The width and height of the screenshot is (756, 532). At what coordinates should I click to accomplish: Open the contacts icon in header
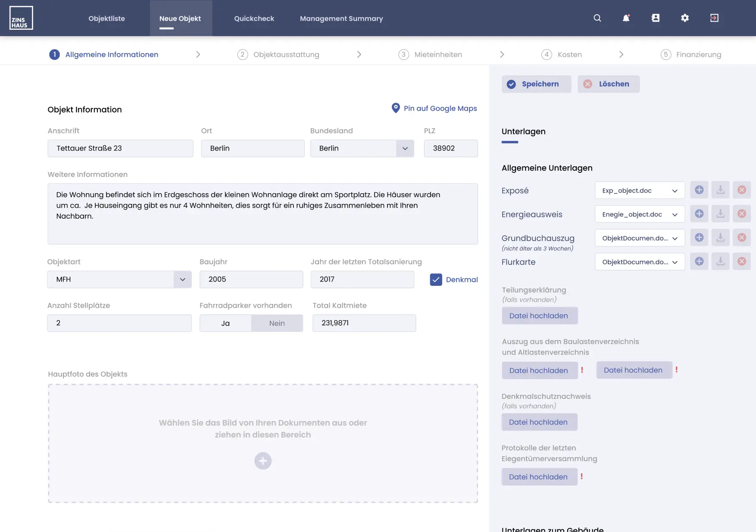click(x=655, y=18)
